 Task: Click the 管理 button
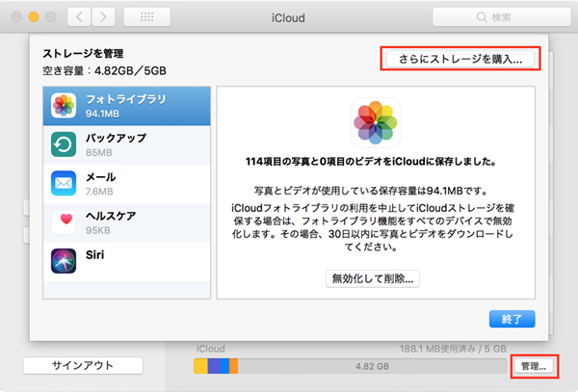click(534, 366)
